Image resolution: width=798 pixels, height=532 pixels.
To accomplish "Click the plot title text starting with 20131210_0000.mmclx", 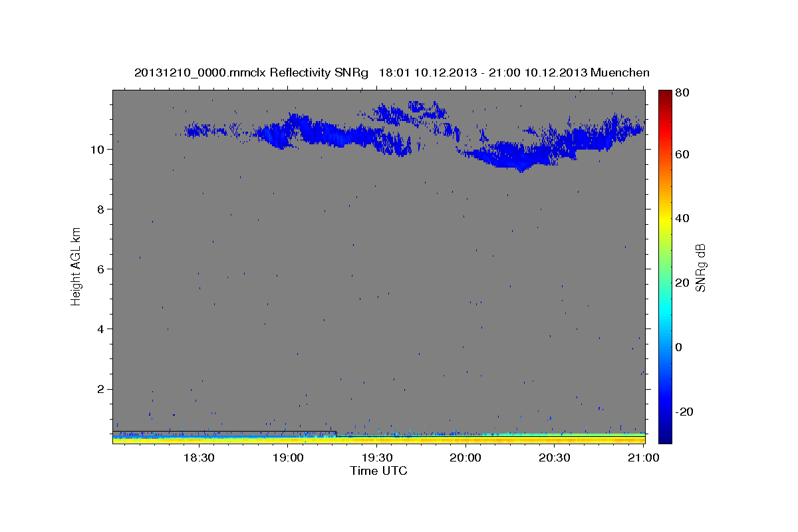I will click(392, 72).
